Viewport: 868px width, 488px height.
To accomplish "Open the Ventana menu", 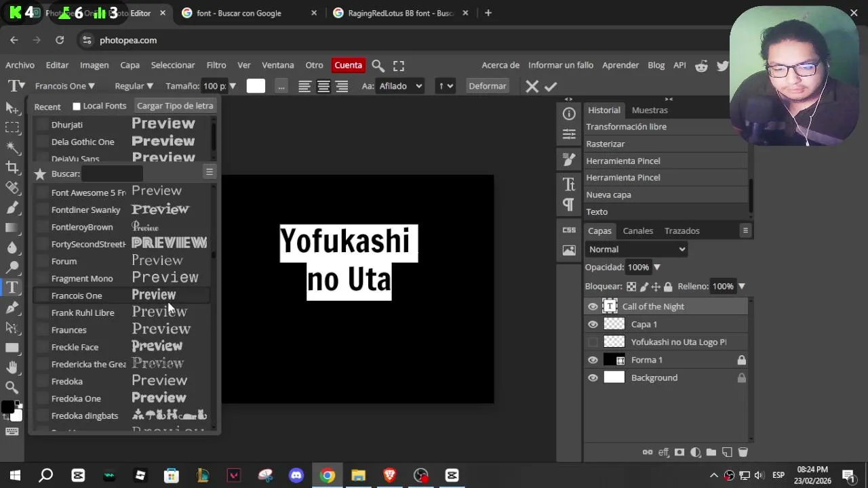I will click(277, 65).
